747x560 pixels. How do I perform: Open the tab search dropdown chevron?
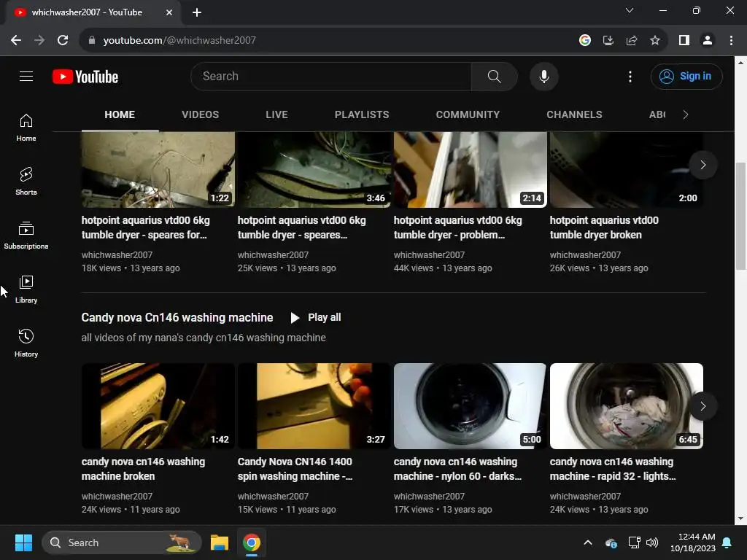(630, 10)
